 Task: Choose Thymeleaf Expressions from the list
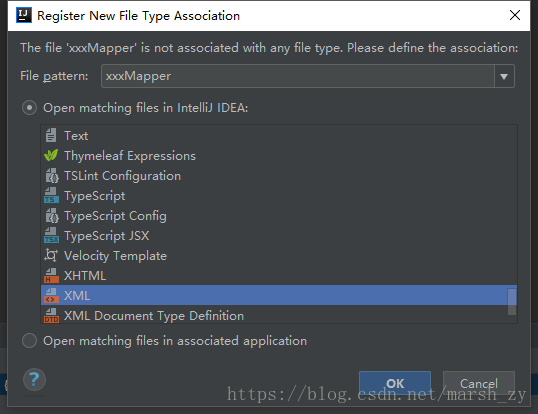[x=279, y=155]
